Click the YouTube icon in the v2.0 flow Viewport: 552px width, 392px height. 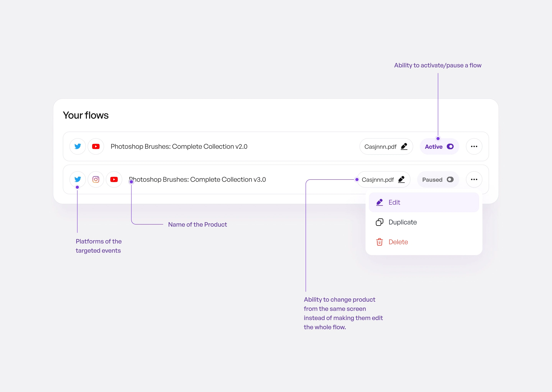[96, 146]
